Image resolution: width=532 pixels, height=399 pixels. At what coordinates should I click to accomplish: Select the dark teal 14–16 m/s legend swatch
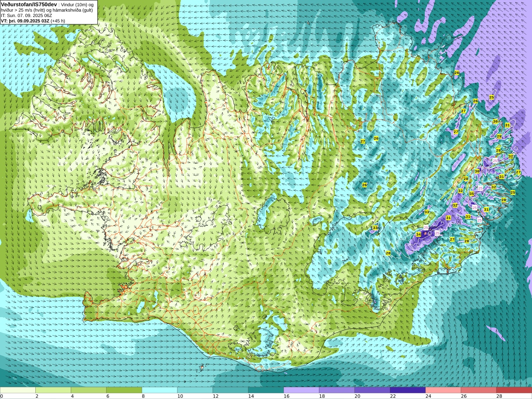point(266,390)
